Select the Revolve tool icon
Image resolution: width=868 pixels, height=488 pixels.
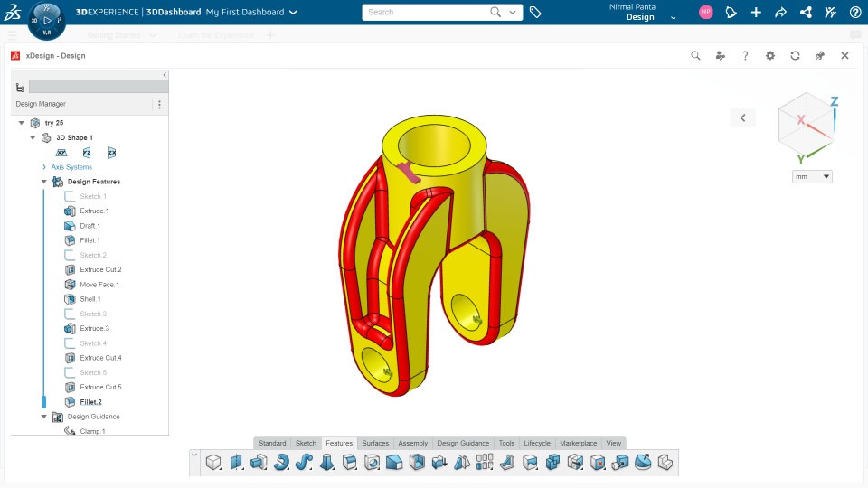(x=281, y=462)
